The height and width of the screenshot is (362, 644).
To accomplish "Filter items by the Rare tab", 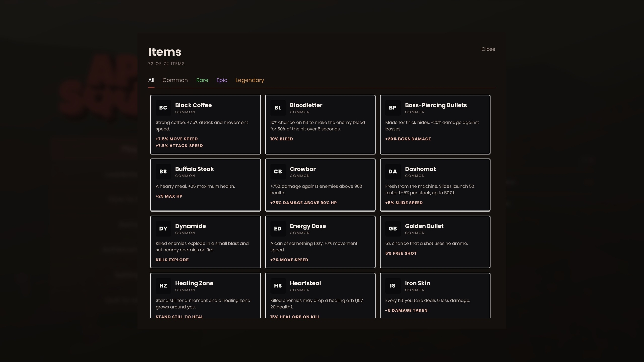I will pos(202,80).
